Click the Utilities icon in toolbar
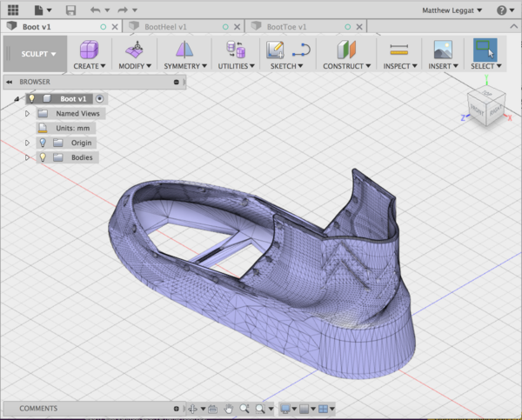 tap(233, 50)
